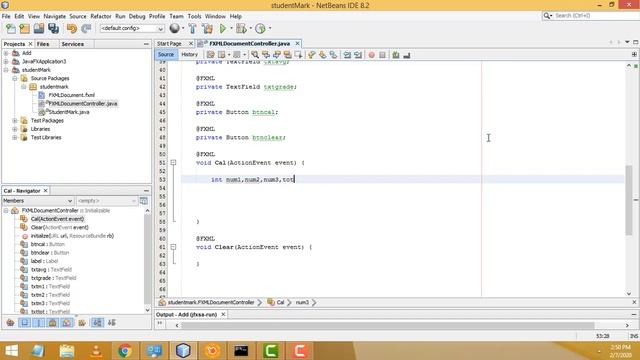The height and width of the screenshot is (360, 640).
Task: Click the web browser globe icon
Action: pyautogui.click(x=174, y=28)
